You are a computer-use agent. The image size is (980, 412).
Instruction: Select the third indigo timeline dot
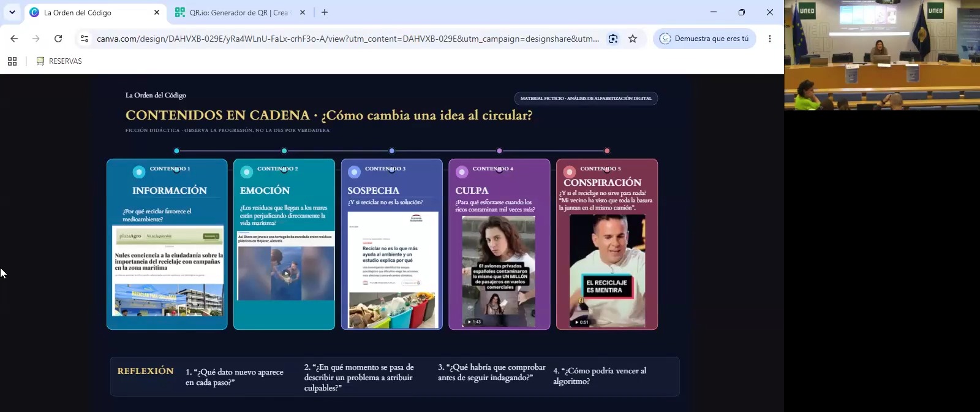click(x=392, y=151)
